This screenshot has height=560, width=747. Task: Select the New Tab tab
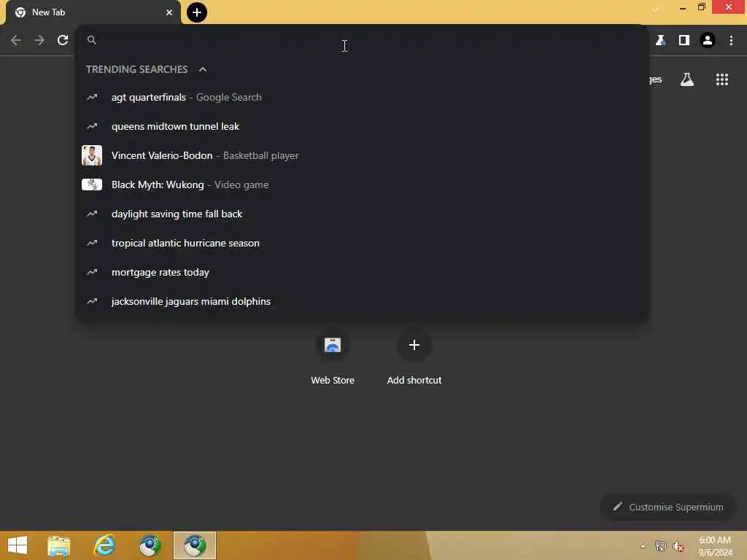click(93, 12)
